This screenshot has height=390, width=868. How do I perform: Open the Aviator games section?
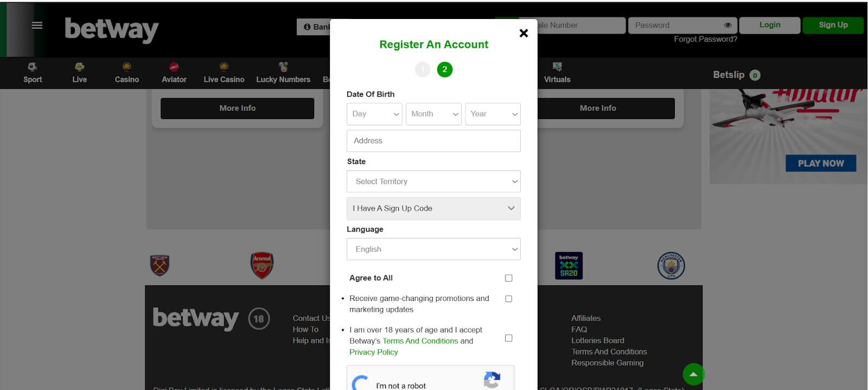tap(174, 73)
